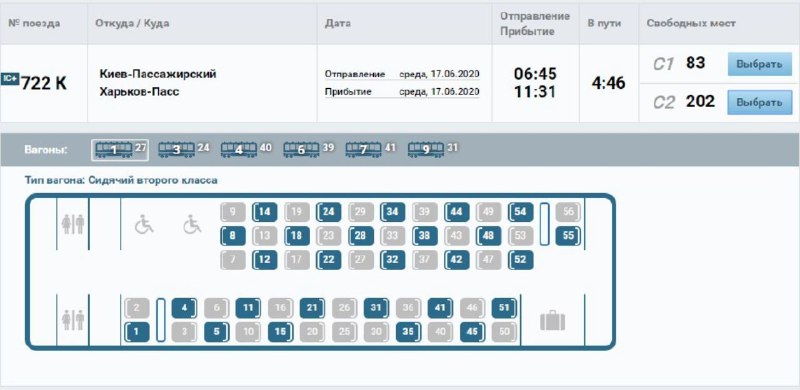
Task: Pick available seat 34
Action: click(392, 212)
